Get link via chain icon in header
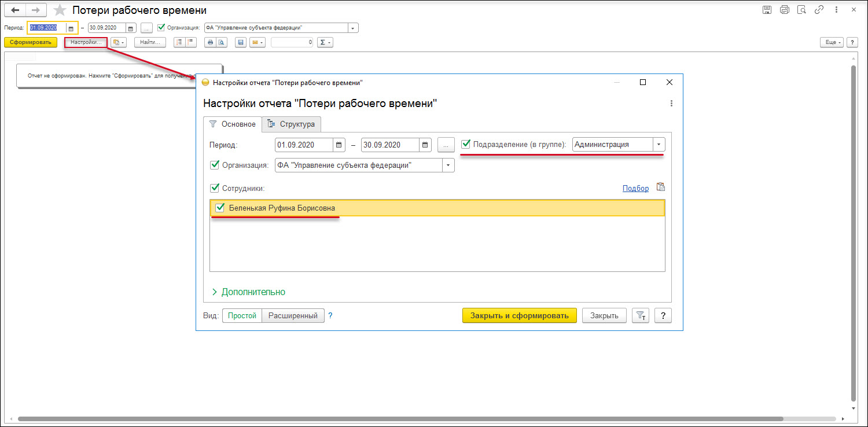Viewport: 868px width, 427px height. (819, 10)
